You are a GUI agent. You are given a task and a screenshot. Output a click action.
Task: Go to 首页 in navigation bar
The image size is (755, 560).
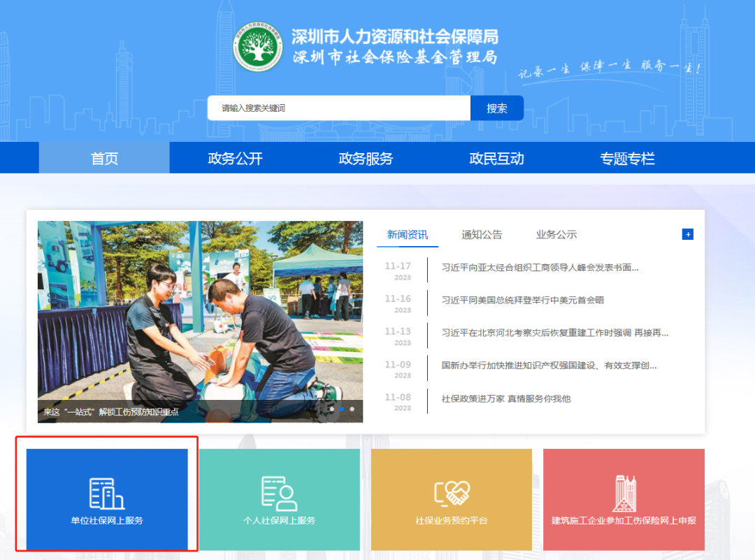point(104,158)
